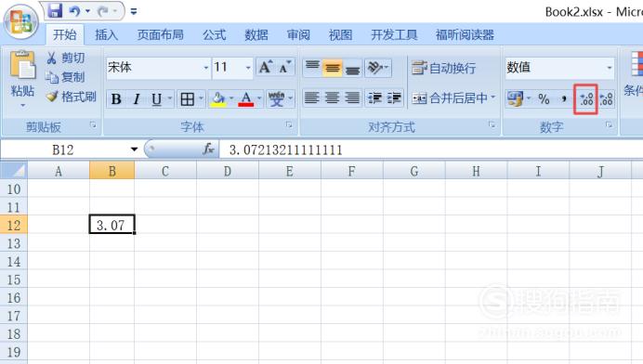Enable 自动换行 wrap text
The height and width of the screenshot is (364, 643).
444,68
